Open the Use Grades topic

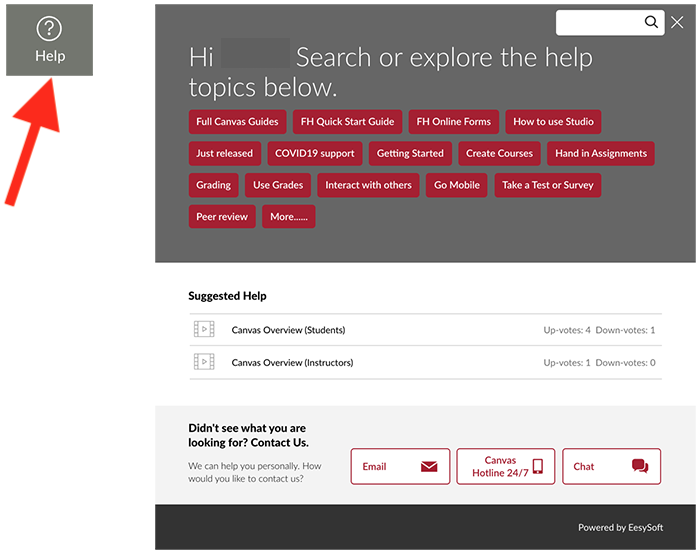(278, 185)
